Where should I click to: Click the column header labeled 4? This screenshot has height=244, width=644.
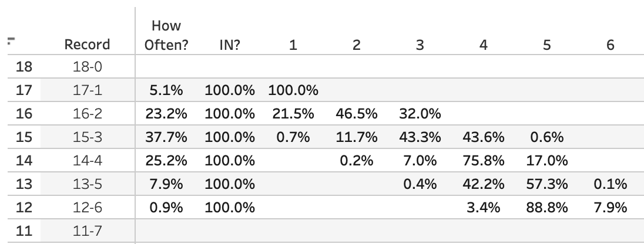tap(482, 45)
